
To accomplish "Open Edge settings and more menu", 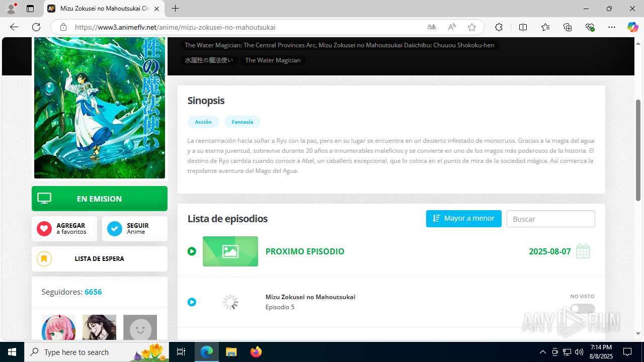I will coord(612,27).
